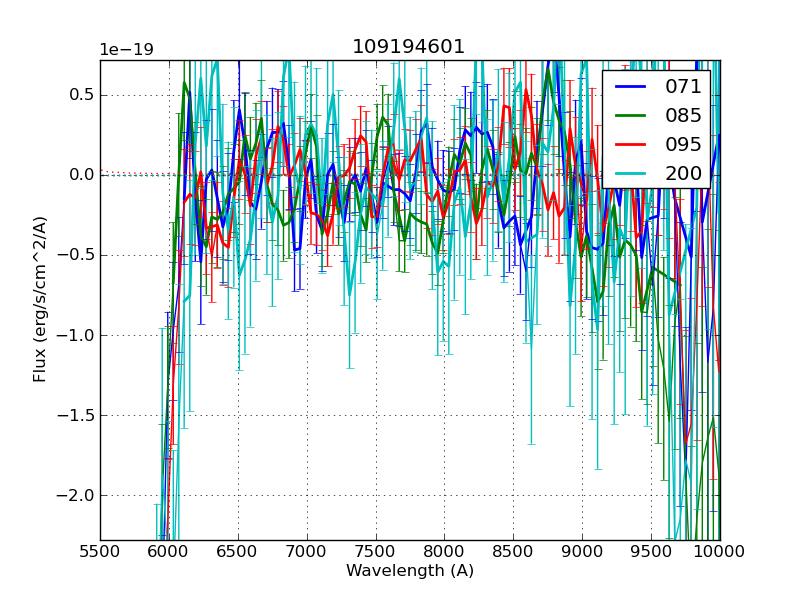
Task: Click the 5500 x-axis tick label
Action: coord(100,552)
